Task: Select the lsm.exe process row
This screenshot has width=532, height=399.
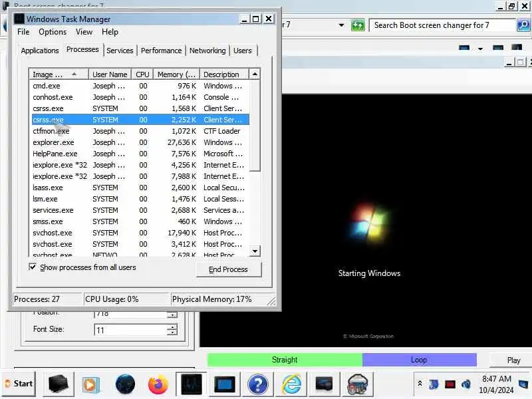Action: click(x=140, y=199)
